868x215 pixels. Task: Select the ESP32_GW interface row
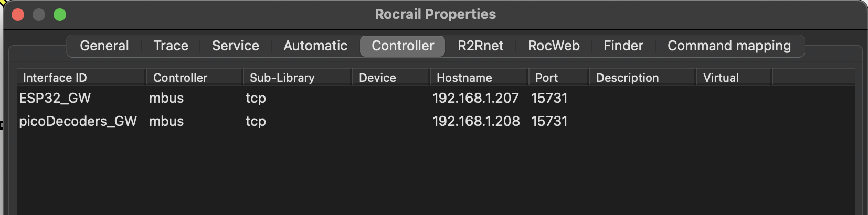click(x=436, y=98)
